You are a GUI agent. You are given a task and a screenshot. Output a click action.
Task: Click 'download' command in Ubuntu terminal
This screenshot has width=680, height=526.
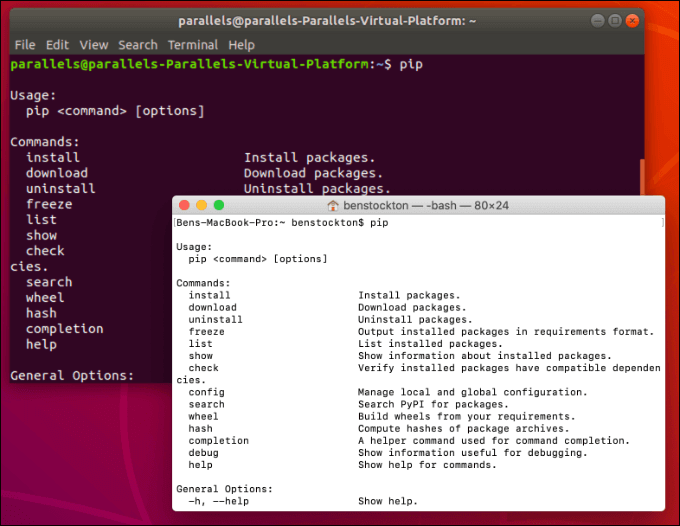point(57,173)
